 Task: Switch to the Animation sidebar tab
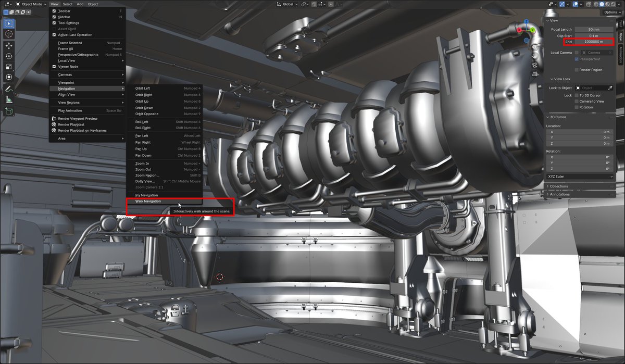621,54
